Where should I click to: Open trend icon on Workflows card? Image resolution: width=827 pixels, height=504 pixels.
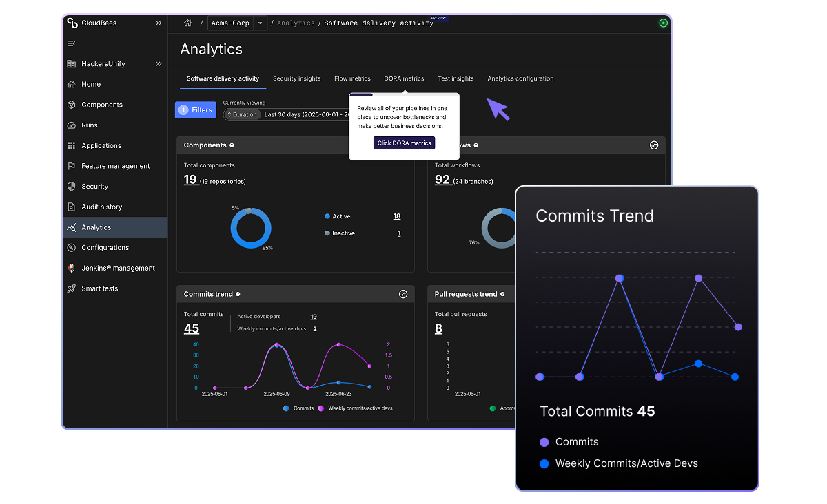[654, 145]
